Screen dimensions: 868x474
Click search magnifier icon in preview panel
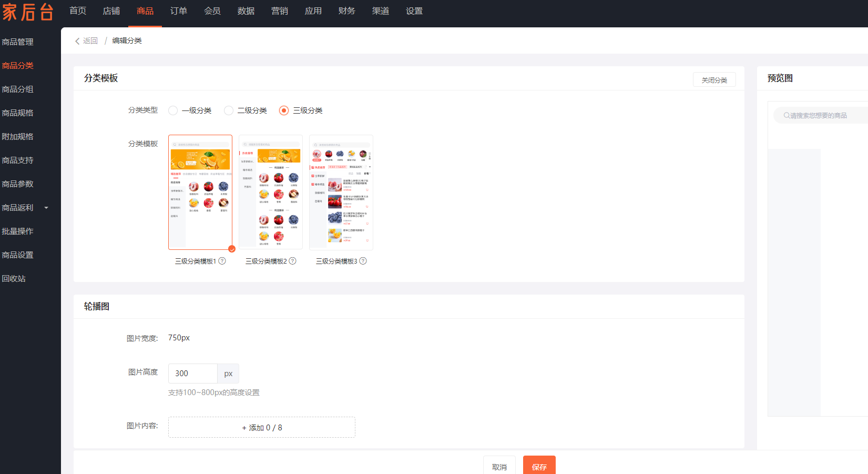pyautogui.click(x=787, y=115)
